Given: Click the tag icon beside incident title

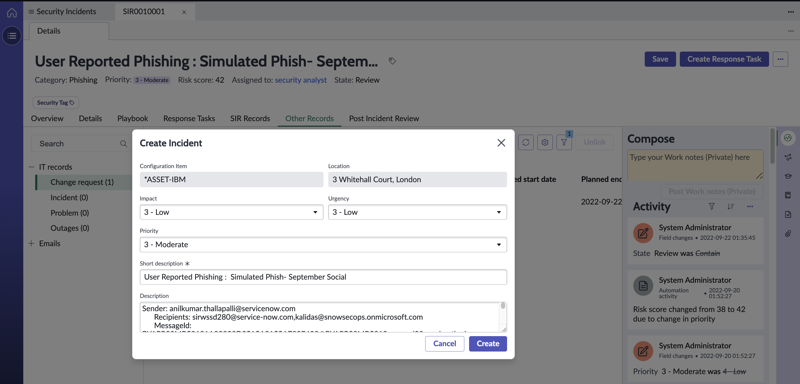Looking at the screenshot, I should [x=392, y=61].
